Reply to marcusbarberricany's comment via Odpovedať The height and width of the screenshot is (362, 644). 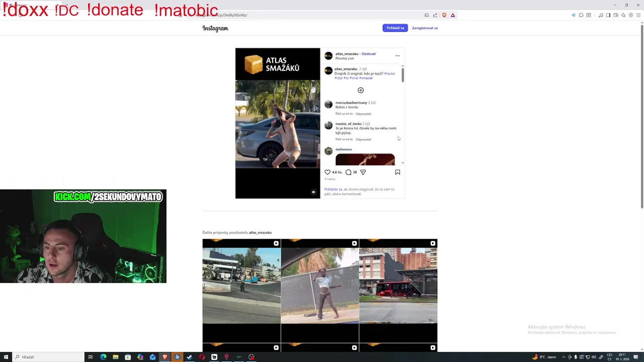[x=363, y=114]
